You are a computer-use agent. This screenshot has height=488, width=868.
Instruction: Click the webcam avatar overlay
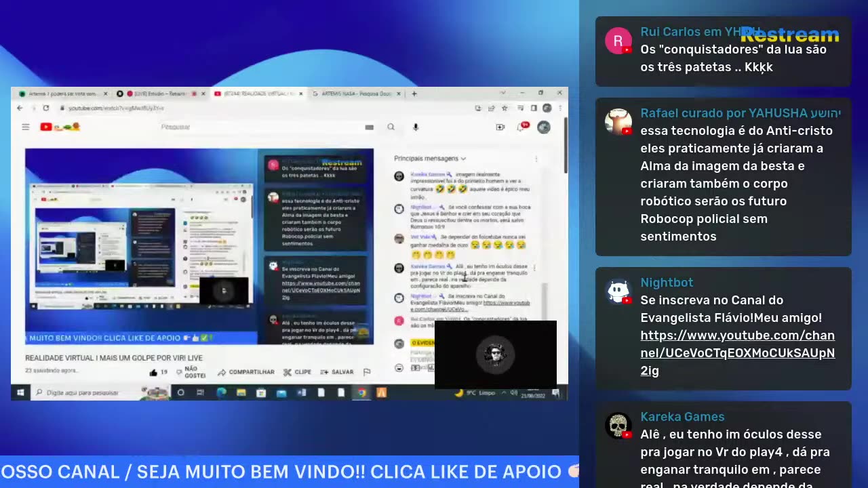click(x=495, y=354)
